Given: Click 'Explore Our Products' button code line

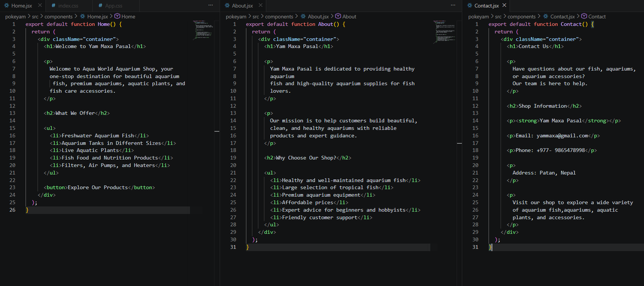Looking at the screenshot, I should pyautogui.click(x=99, y=188).
